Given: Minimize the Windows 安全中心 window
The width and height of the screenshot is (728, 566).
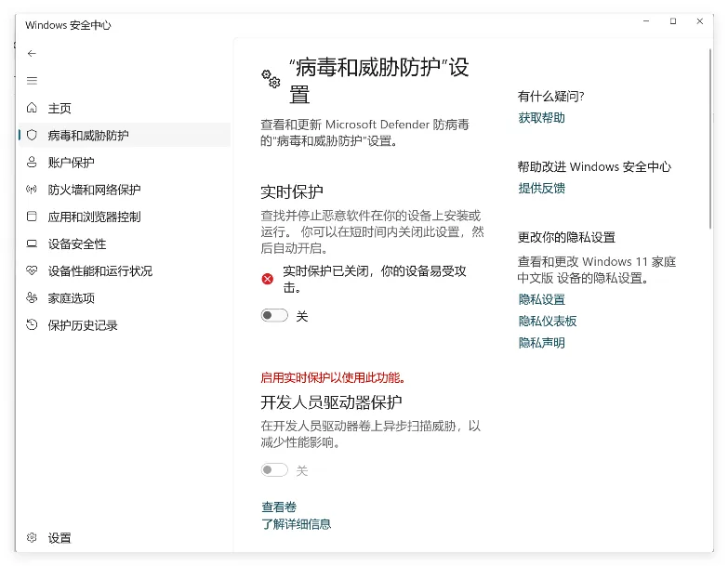Looking at the screenshot, I should 646,21.
